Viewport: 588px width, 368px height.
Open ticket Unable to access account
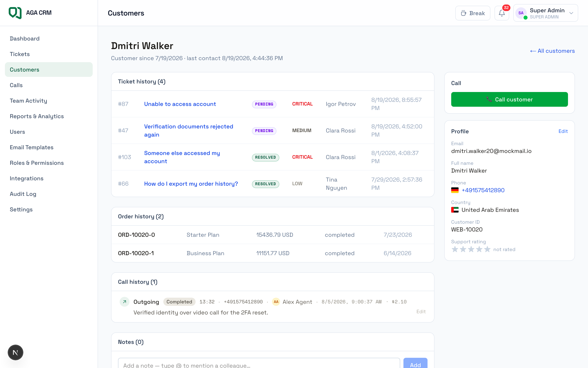coord(180,104)
